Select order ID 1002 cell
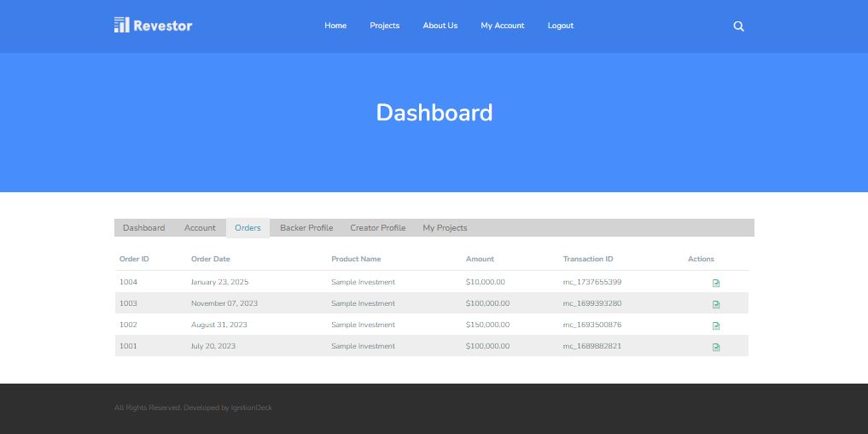The height and width of the screenshot is (434, 868). [128, 325]
